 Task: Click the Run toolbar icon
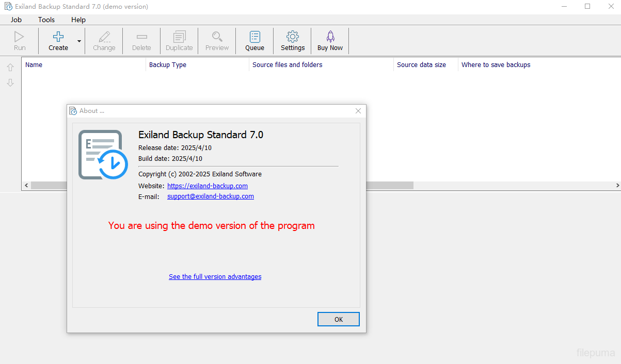pyautogui.click(x=20, y=37)
